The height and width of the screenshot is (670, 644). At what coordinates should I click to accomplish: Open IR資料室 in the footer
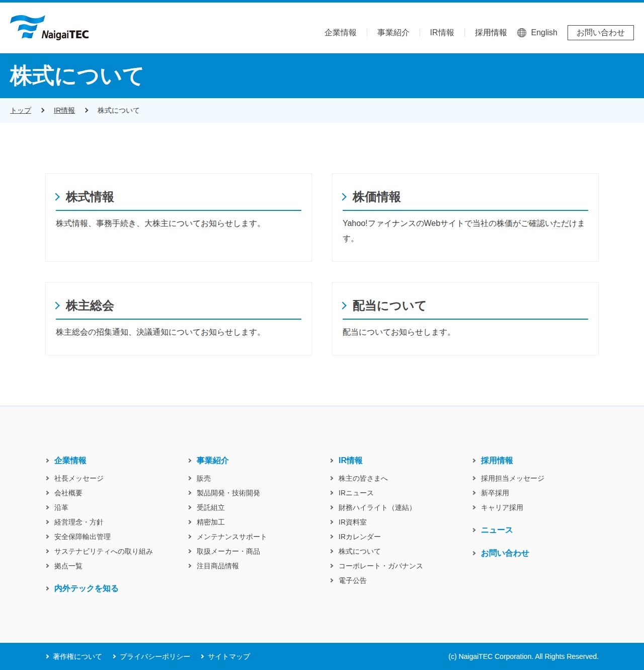pos(353,522)
